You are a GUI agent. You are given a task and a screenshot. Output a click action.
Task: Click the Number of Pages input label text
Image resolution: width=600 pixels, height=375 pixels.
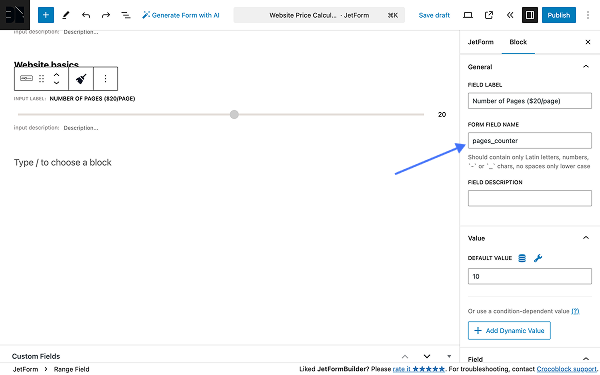92,99
